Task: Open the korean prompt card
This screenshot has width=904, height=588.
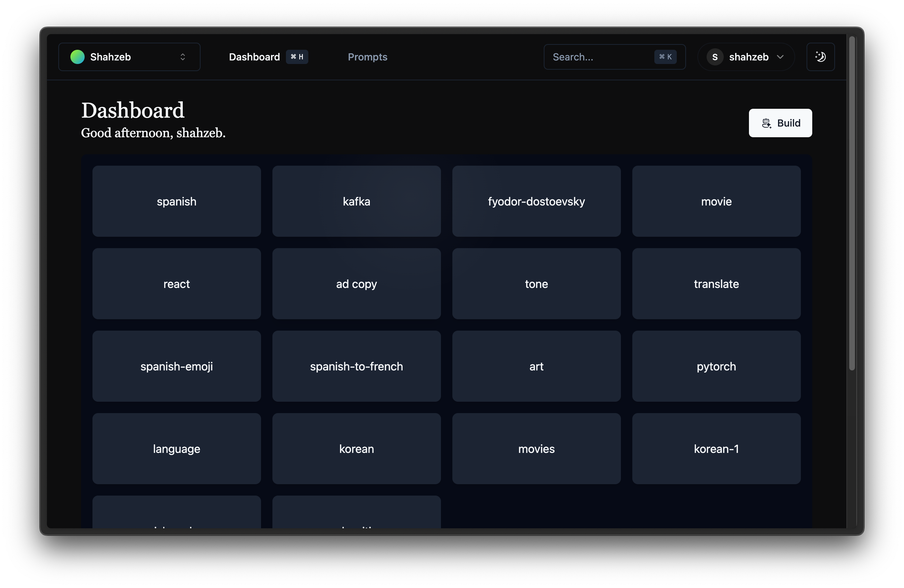Action: [356, 448]
